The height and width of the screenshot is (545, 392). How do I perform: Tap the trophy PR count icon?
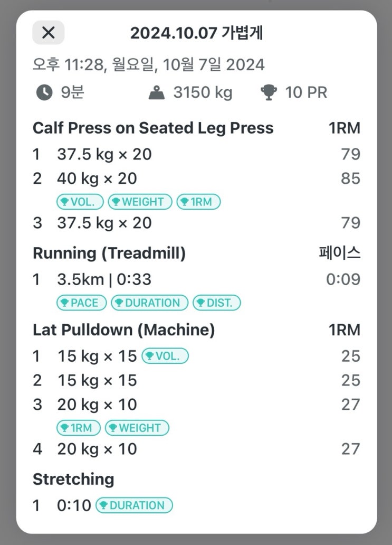coord(269,93)
